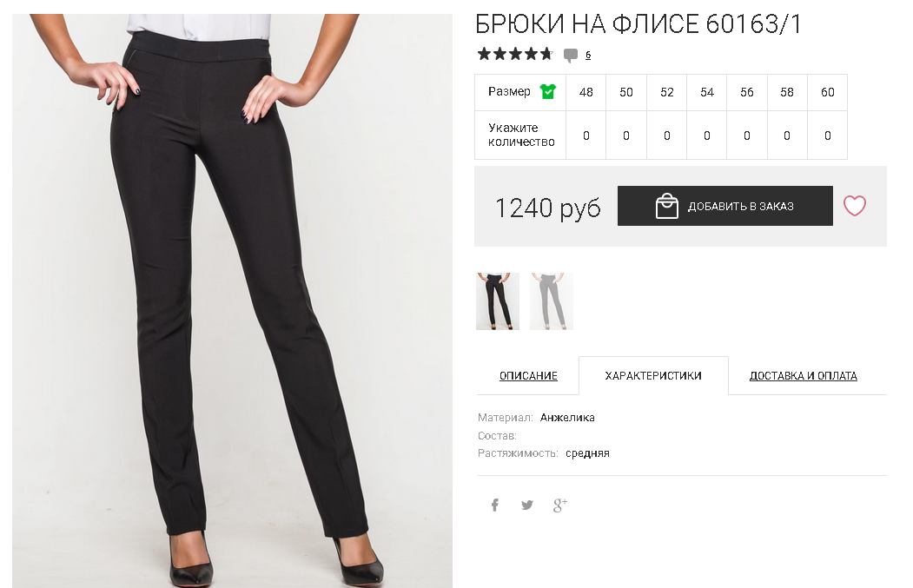Screen dimensions: 913x588
Task: Share product on Facebook
Action: click(494, 505)
